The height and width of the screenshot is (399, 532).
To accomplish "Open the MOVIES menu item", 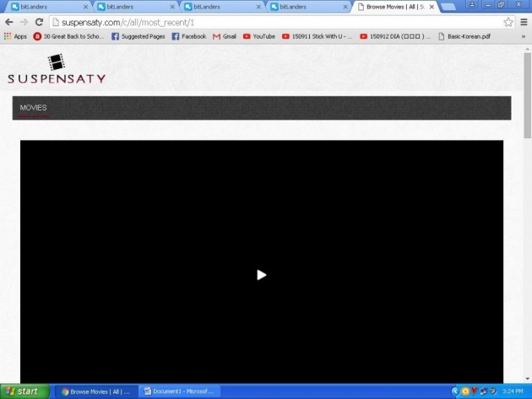I will tap(33, 108).
